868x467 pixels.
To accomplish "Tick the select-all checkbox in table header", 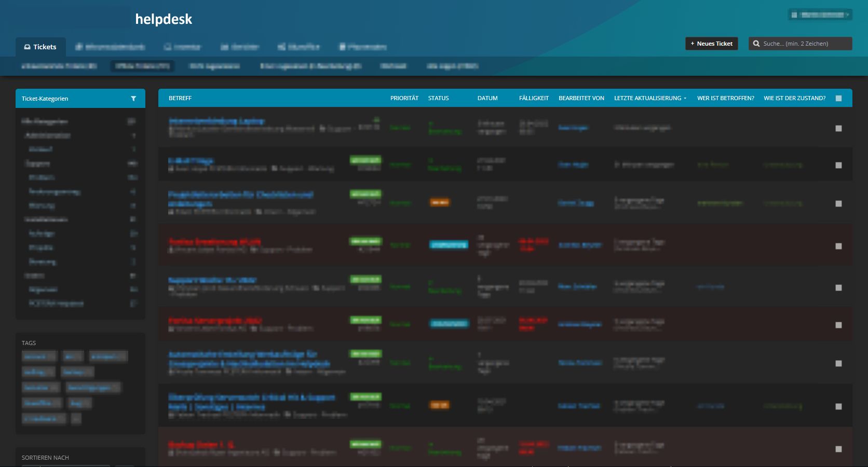I will (x=838, y=98).
